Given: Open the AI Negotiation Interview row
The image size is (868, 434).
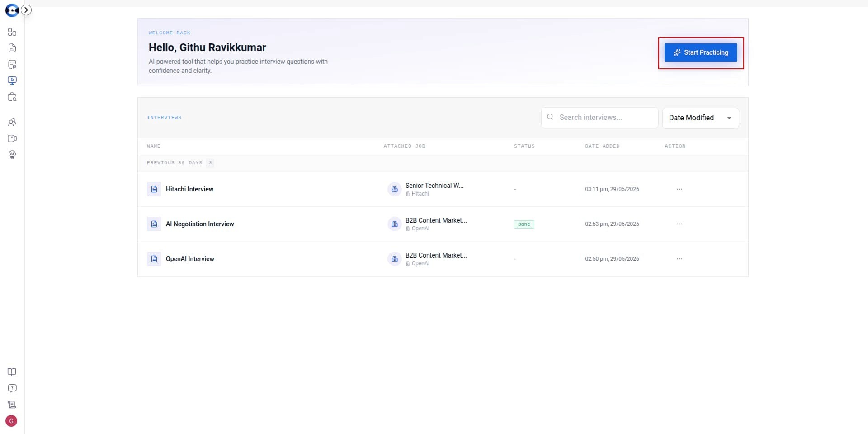Looking at the screenshot, I should click(443, 224).
